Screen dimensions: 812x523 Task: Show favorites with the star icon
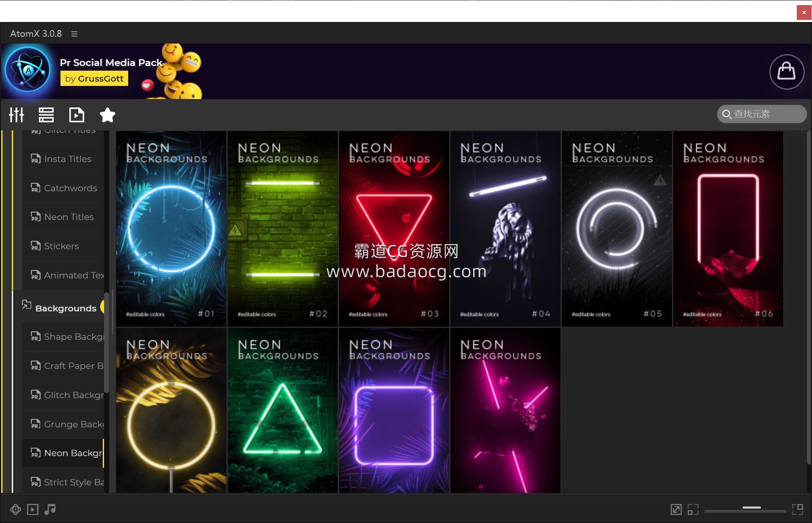pos(107,115)
